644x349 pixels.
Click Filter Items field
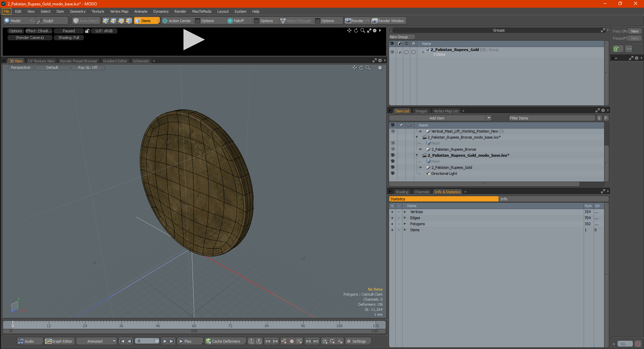click(x=552, y=118)
